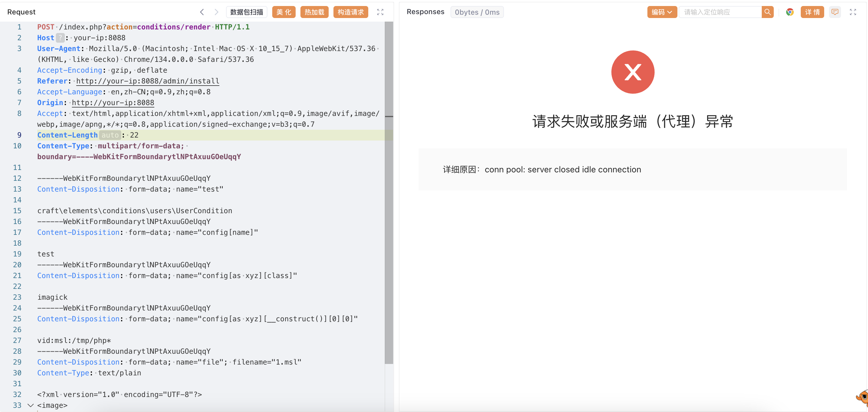
Task: Toggle the auto tag on Content-Length
Action: pos(110,135)
